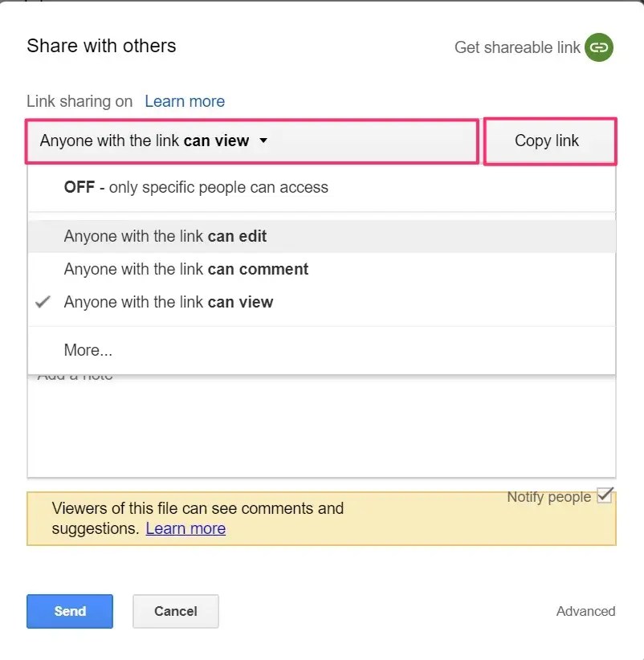This screenshot has height=660, width=644.
Task: Select More... from the permission list
Action: tap(88, 350)
